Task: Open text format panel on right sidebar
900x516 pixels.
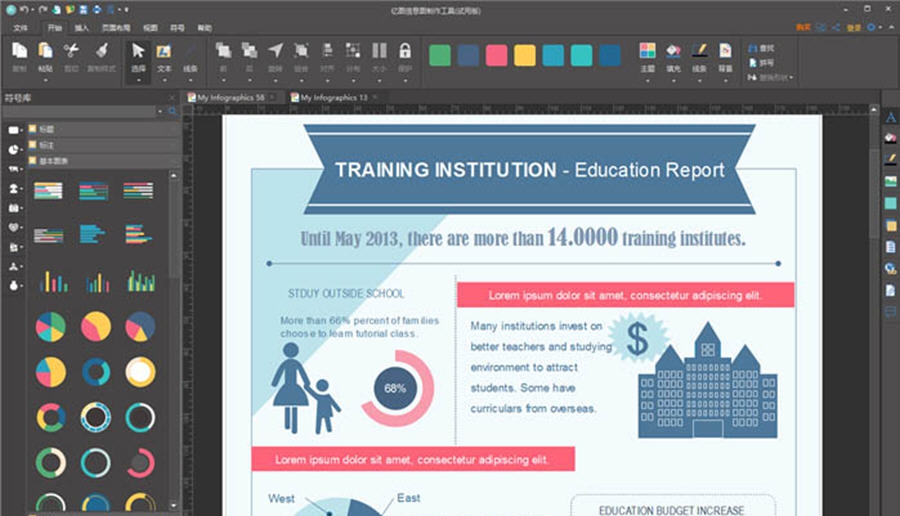Action: click(x=890, y=118)
